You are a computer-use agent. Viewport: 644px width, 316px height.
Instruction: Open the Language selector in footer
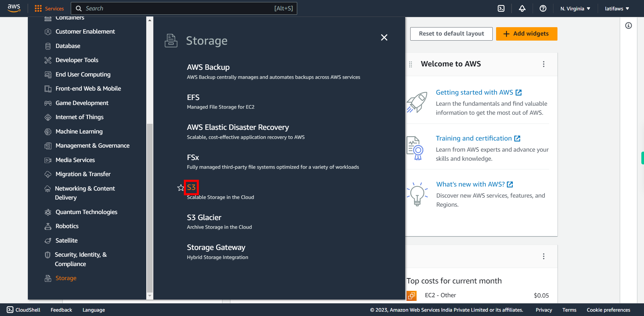tap(94, 310)
